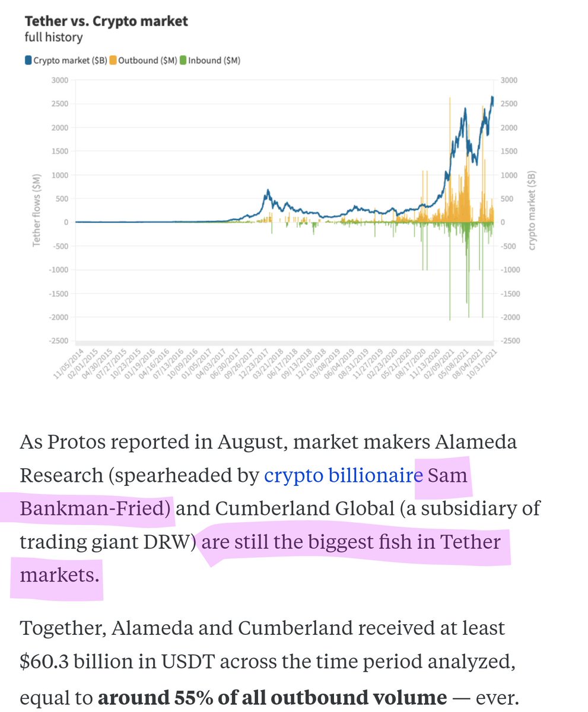Screen dimensions: 588x712
Task: Toggle the Crypto market ($B) series label
Action: (x=70, y=60)
